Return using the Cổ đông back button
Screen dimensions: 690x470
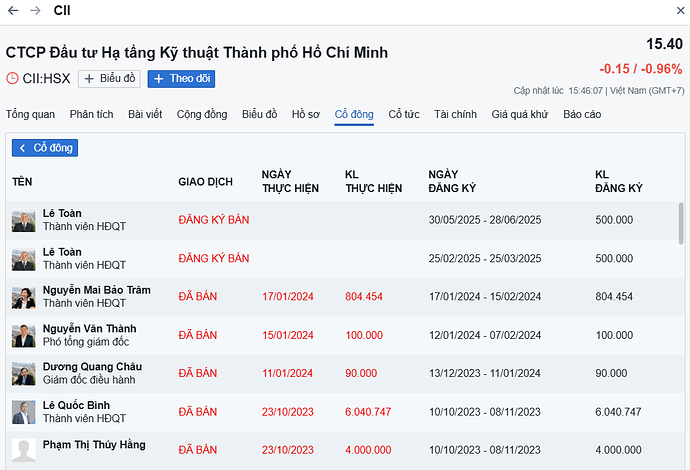[45, 148]
